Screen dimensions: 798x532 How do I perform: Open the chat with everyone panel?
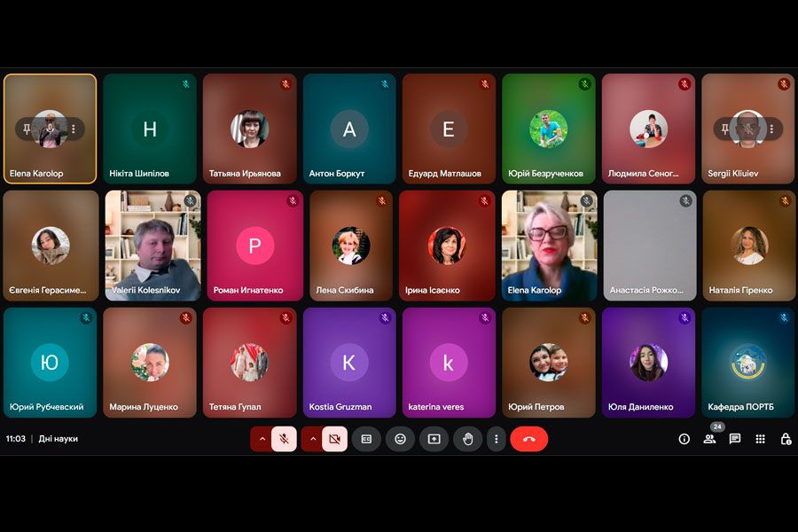click(x=735, y=439)
